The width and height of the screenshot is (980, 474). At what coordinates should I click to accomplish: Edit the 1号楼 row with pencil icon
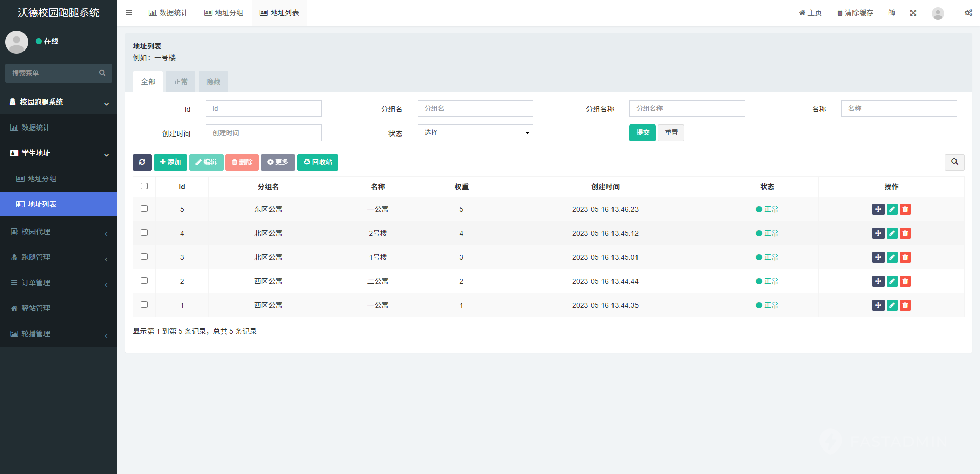[x=892, y=257]
